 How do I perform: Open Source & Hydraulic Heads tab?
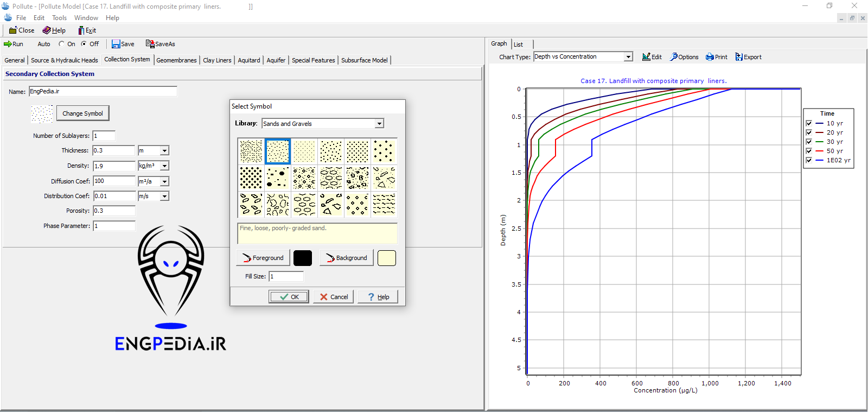click(x=64, y=60)
